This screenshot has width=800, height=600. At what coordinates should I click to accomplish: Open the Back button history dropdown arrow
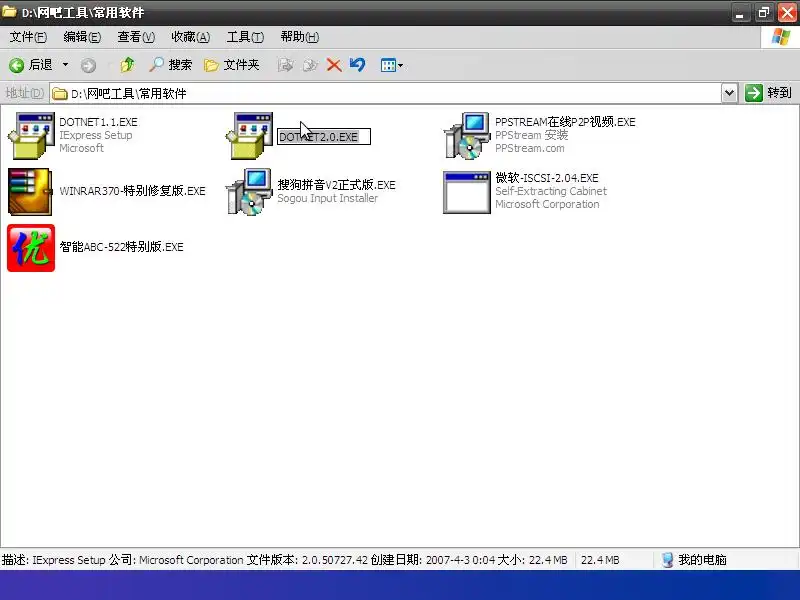pyautogui.click(x=65, y=65)
